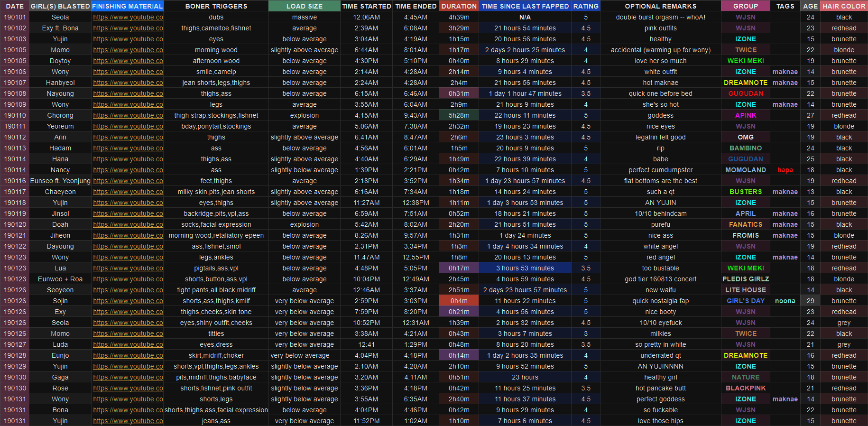868x426 pixels.
Task: Select the cell '1 day 24 minutes'
Action: pyautogui.click(x=525, y=235)
